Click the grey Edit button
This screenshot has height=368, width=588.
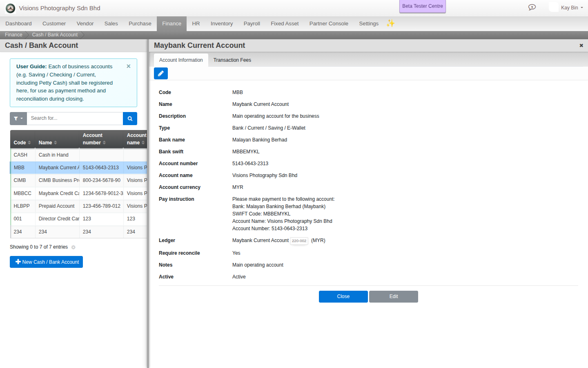(x=394, y=296)
